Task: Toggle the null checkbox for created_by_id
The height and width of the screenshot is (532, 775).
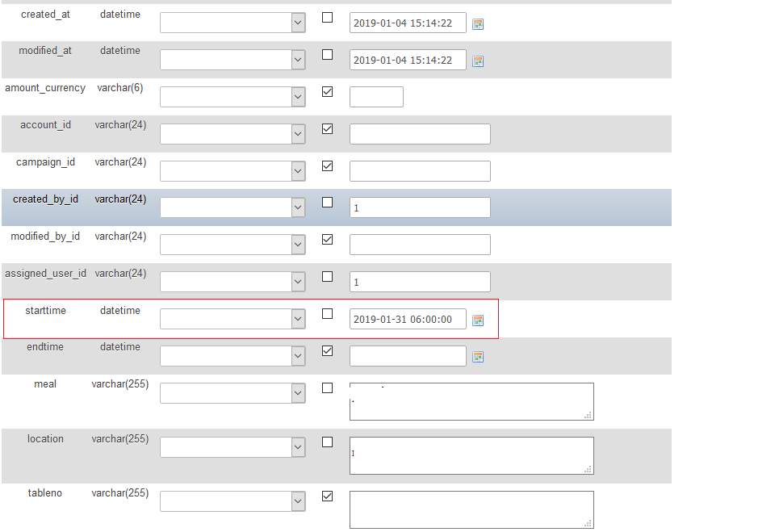Action: click(x=327, y=203)
